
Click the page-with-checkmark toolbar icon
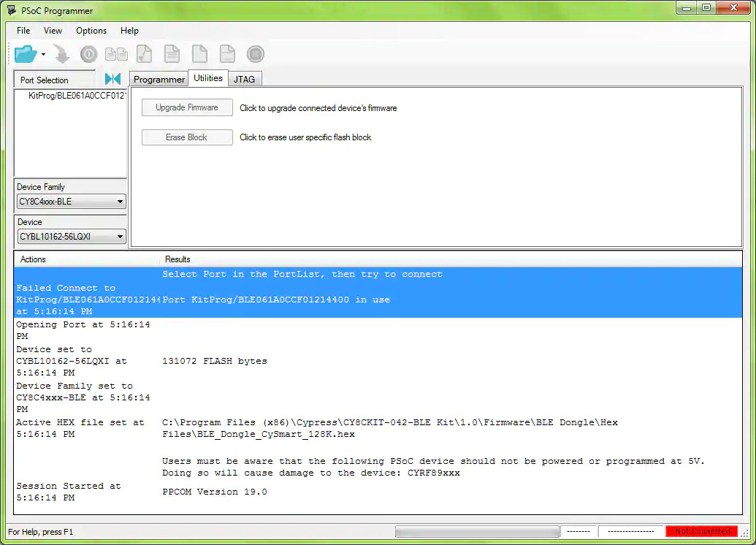tap(144, 54)
